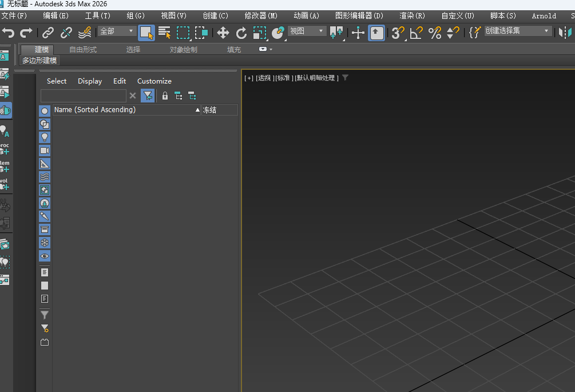Select the Move transform tool
This screenshot has height=392, width=575.
tap(223, 33)
